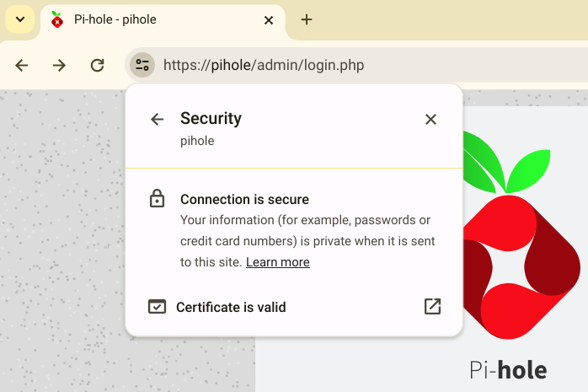Reload the Pi-hole login page
Image resolution: width=588 pixels, height=392 pixels.
(x=97, y=65)
